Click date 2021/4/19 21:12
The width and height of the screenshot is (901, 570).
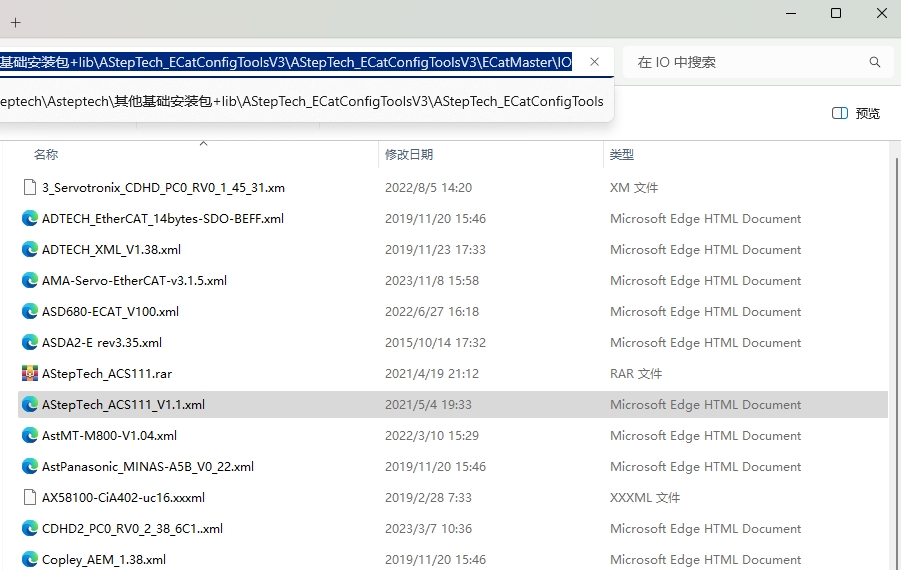click(x=432, y=374)
